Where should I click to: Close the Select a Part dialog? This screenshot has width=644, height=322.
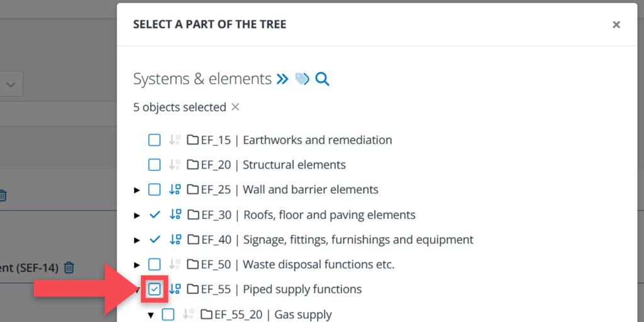click(616, 25)
